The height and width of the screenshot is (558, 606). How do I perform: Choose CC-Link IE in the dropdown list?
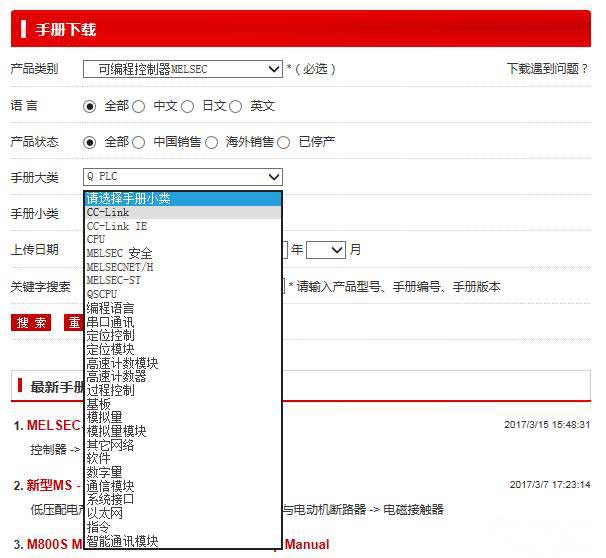click(x=117, y=226)
